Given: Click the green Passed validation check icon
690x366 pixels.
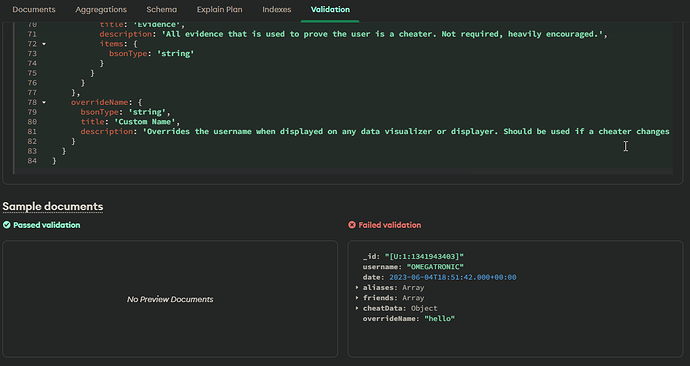Looking at the screenshot, I should click(x=7, y=225).
